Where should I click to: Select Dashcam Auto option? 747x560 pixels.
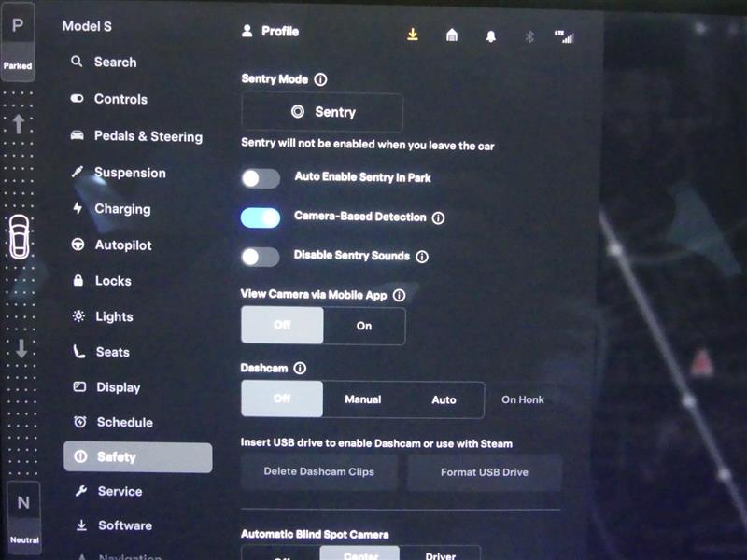click(444, 400)
